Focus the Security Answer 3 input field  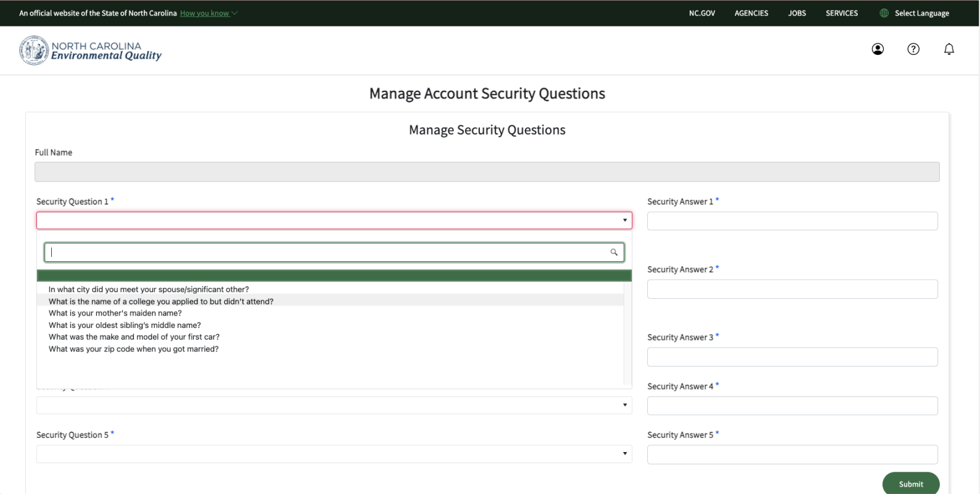(792, 357)
